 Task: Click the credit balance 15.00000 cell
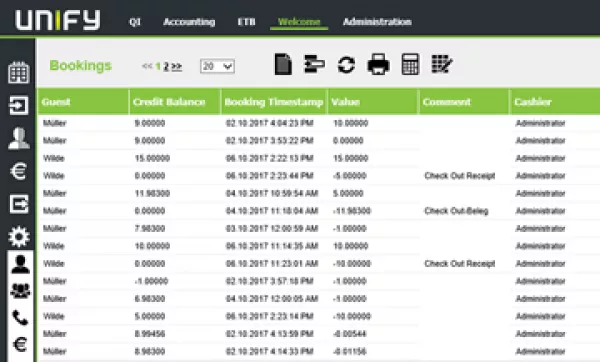(152, 158)
